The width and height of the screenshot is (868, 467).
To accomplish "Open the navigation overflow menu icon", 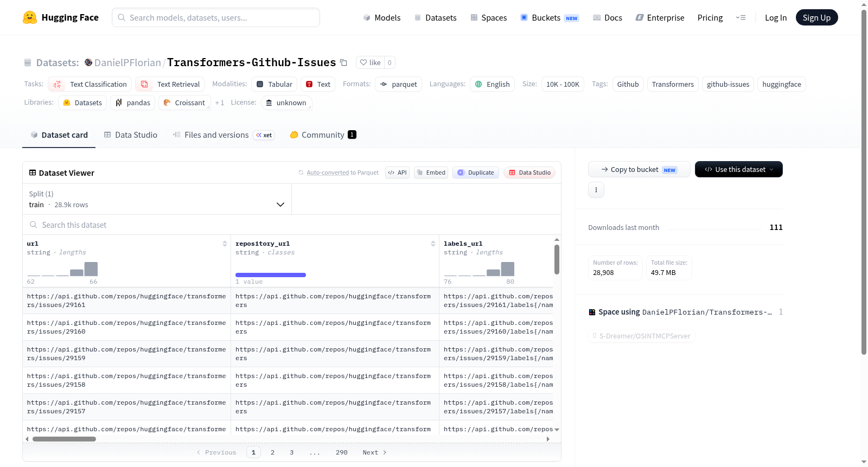I will coord(741,17).
